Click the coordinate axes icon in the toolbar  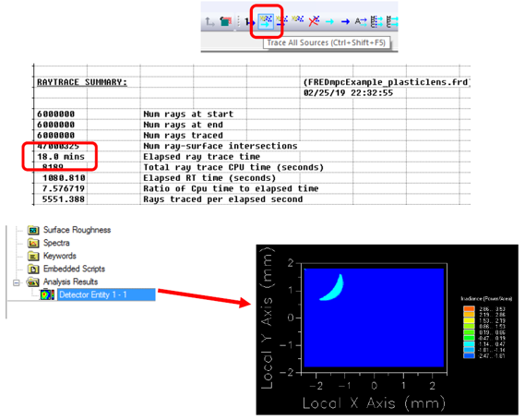(210, 22)
